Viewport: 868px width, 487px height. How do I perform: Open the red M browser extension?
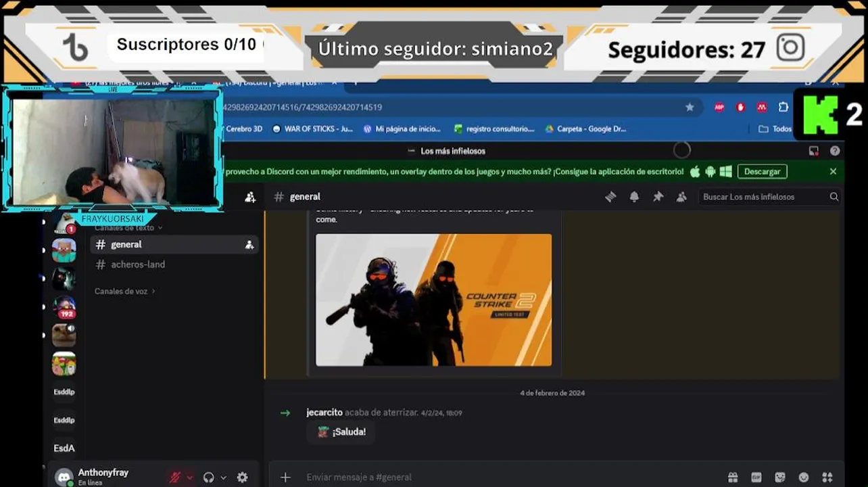pyautogui.click(x=762, y=107)
